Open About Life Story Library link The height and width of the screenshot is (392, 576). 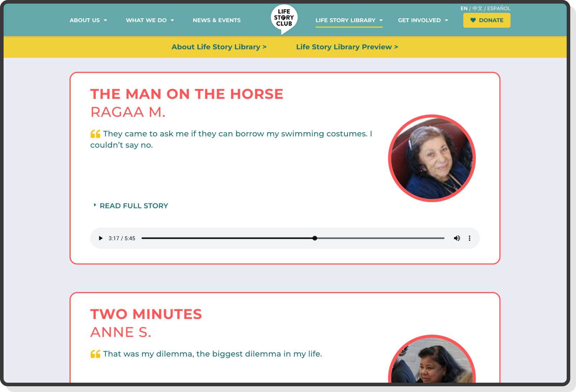[x=219, y=47]
